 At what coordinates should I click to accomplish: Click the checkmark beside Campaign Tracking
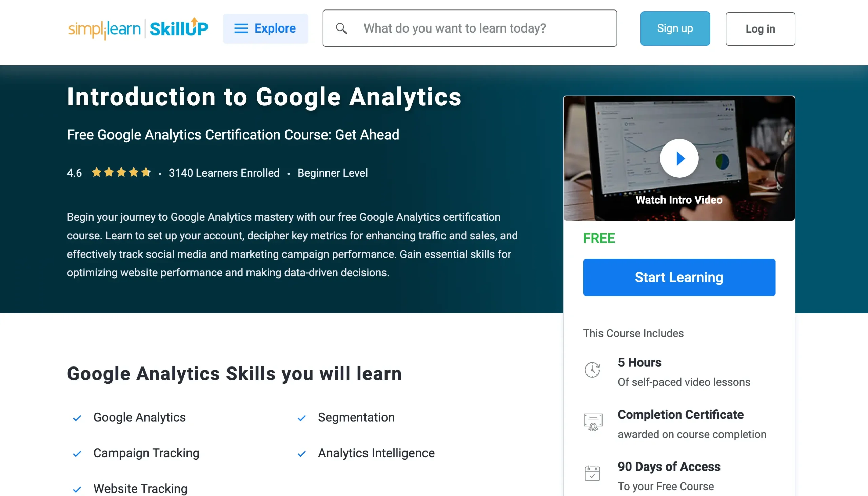(x=77, y=454)
